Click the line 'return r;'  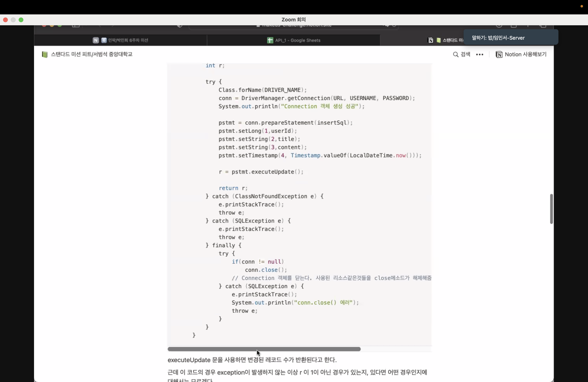(233, 188)
